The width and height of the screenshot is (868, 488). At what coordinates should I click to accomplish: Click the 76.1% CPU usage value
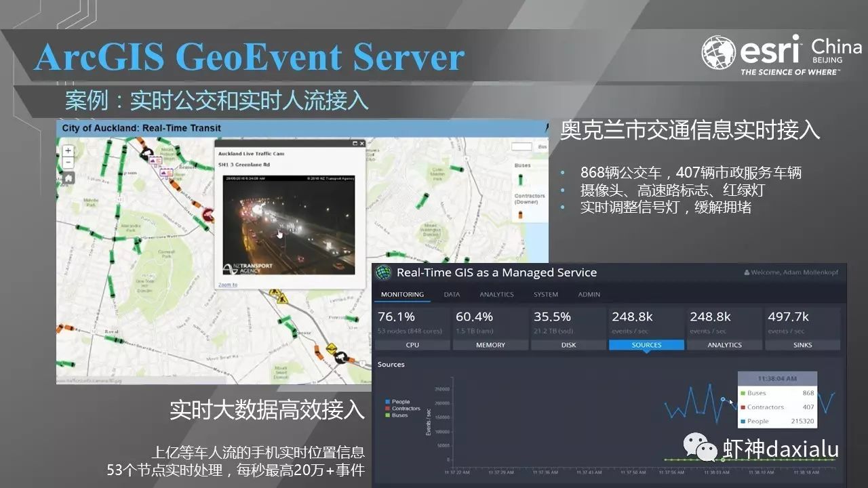[396, 317]
